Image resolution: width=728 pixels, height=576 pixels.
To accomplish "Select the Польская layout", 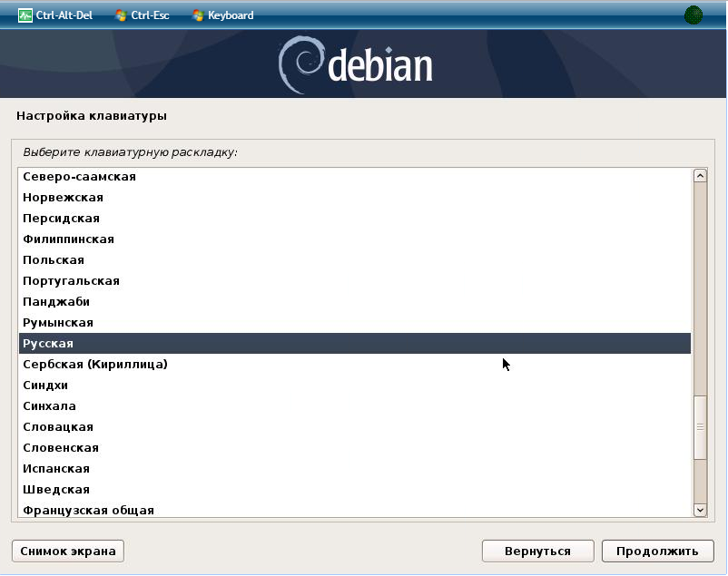I will (x=355, y=260).
